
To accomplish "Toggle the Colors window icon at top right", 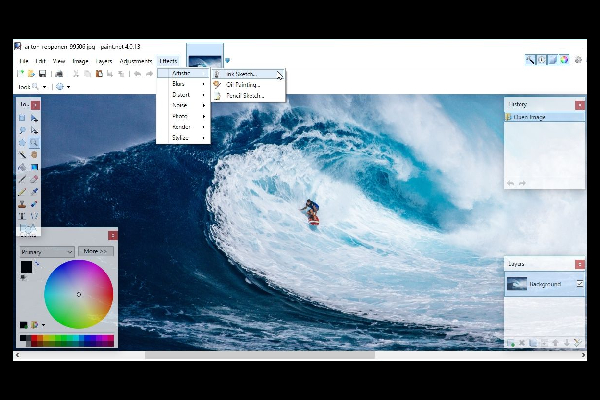I will click(565, 60).
